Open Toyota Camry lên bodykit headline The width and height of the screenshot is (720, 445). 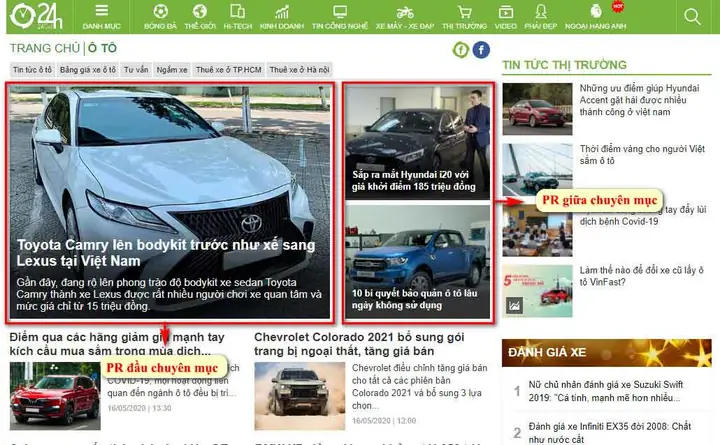pos(166,253)
